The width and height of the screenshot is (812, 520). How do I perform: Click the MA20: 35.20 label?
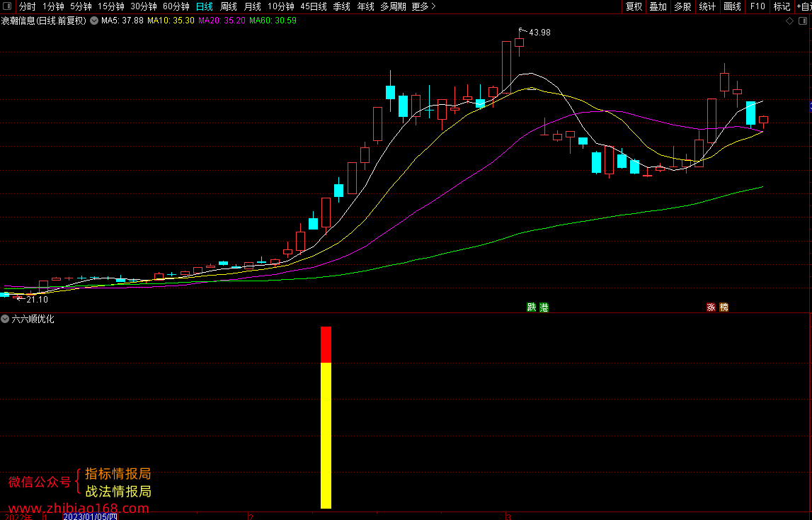pos(222,21)
